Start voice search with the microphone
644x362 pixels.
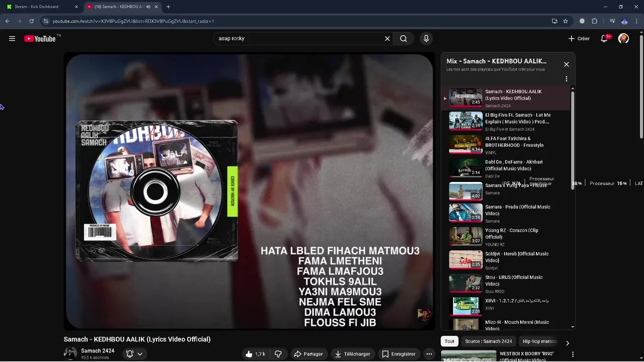(x=426, y=39)
